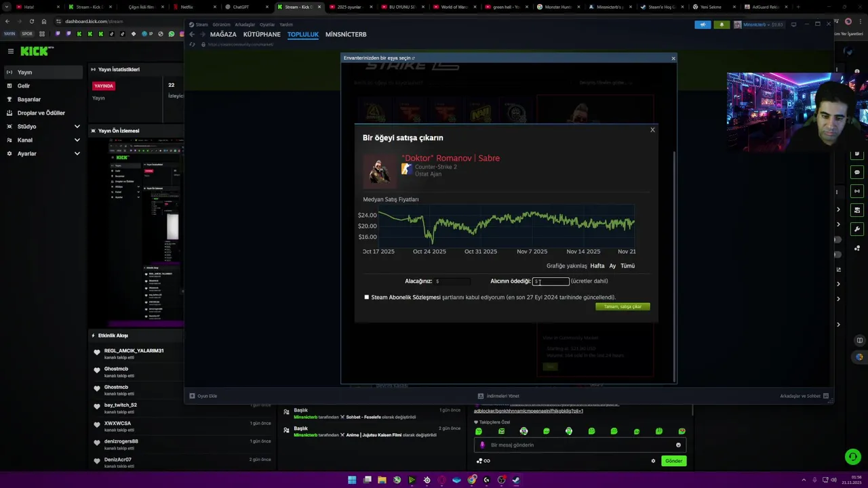Tick the Steam Abonelik Sözleşmesi agreement checkbox
The height and width of the screenshot is (488, 868).
click(367, 297)
